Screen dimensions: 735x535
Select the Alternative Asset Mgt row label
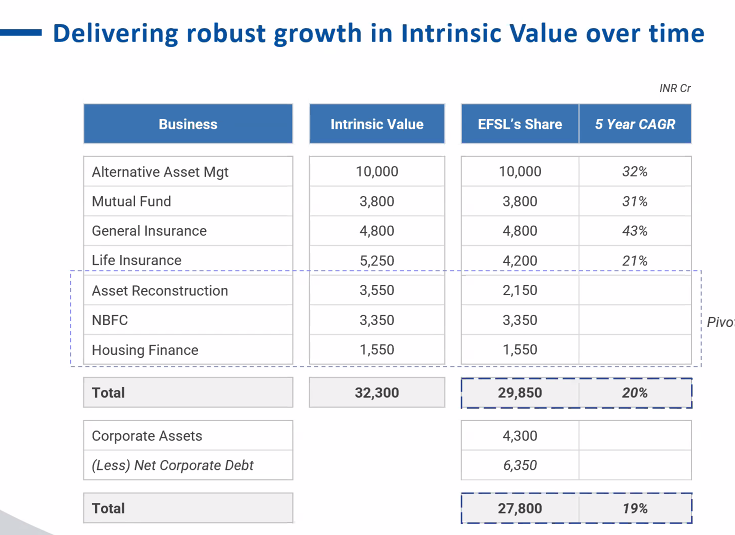pos(160,172)
